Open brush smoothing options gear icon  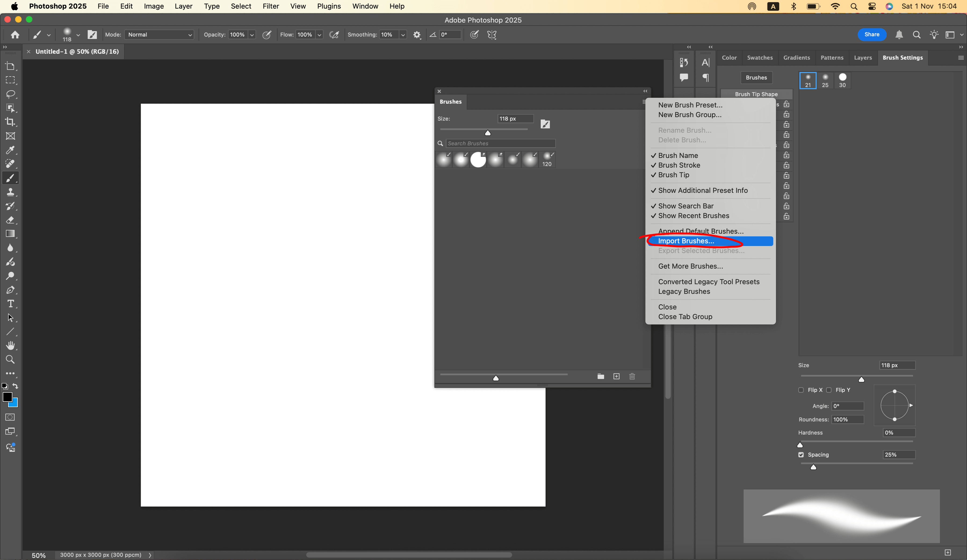tap(417, 35)
